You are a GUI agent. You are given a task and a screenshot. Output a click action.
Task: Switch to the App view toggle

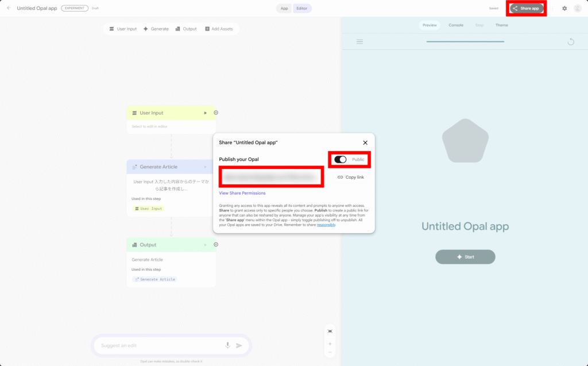click(x=284, y=9)
